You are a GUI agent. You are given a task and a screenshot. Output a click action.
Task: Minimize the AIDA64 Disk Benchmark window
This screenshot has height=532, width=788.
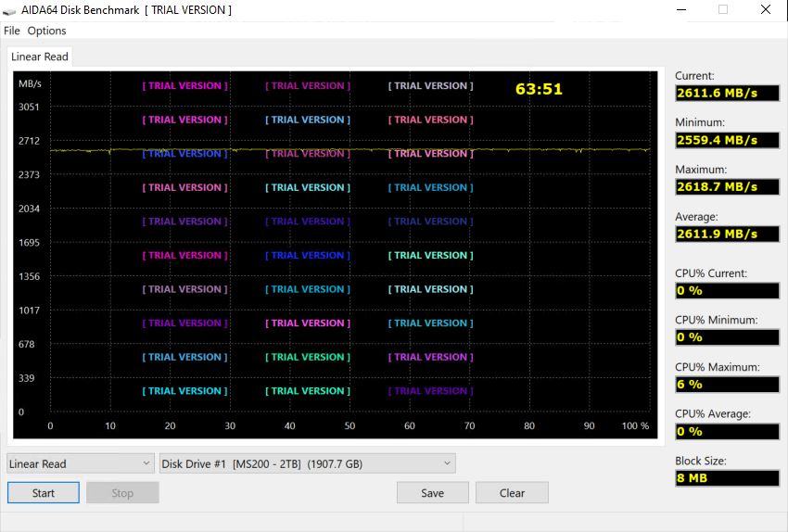coord(681,9)
